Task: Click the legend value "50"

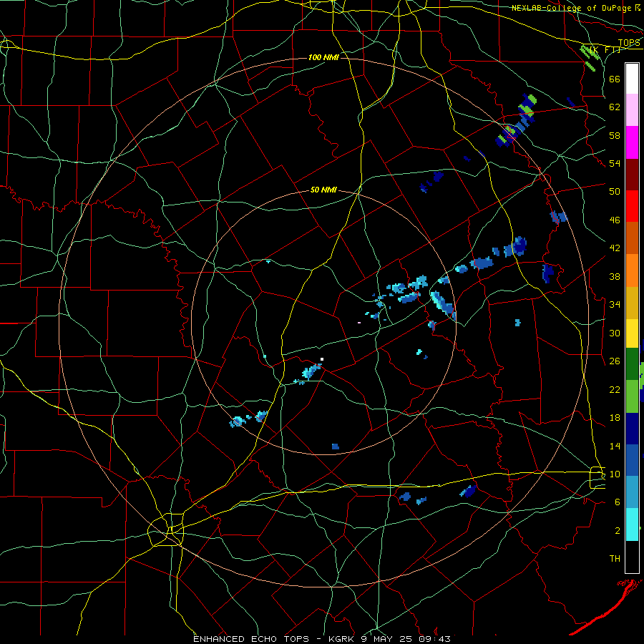Action: (x=615, y=191)
